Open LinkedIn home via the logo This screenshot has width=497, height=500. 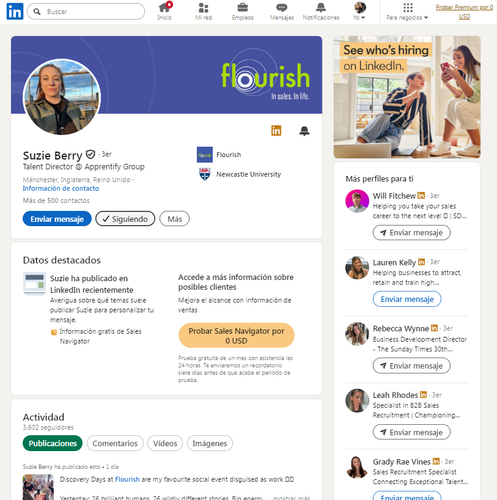[x=15, y=11]
